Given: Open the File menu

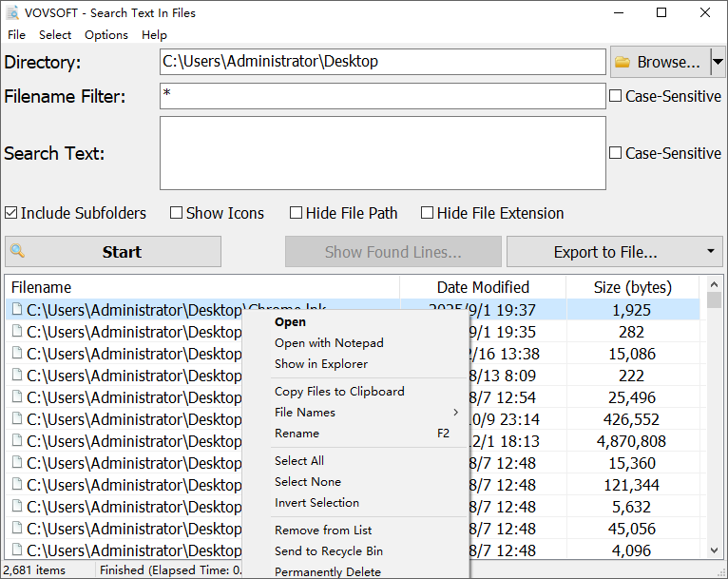Looking at the screenshot, I should tap(17, 35).
